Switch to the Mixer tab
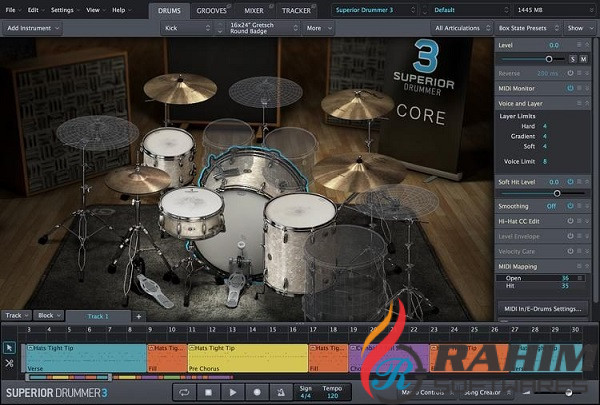This screenshot has width=600, height=405. (254, 11)
